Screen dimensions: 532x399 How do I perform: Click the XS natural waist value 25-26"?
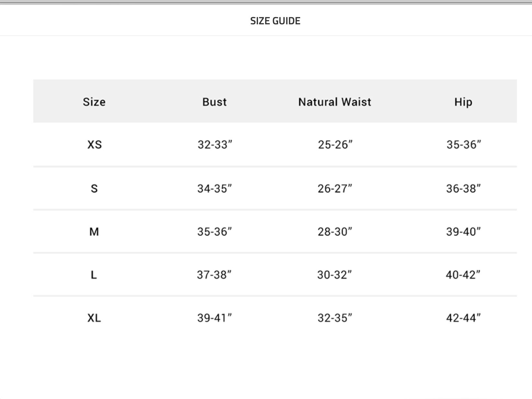(x=335, y=145)
